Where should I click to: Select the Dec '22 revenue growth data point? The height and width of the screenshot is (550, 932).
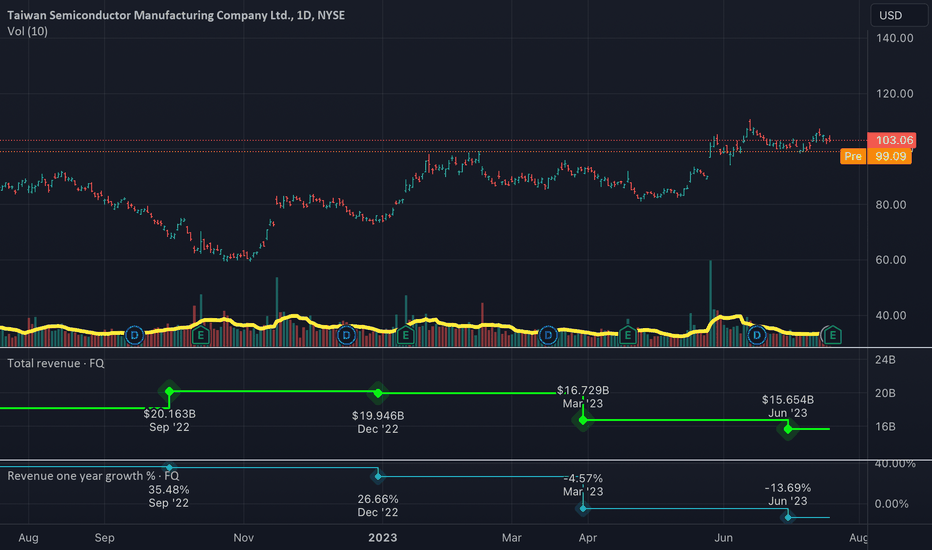click(x=378, y=476)
